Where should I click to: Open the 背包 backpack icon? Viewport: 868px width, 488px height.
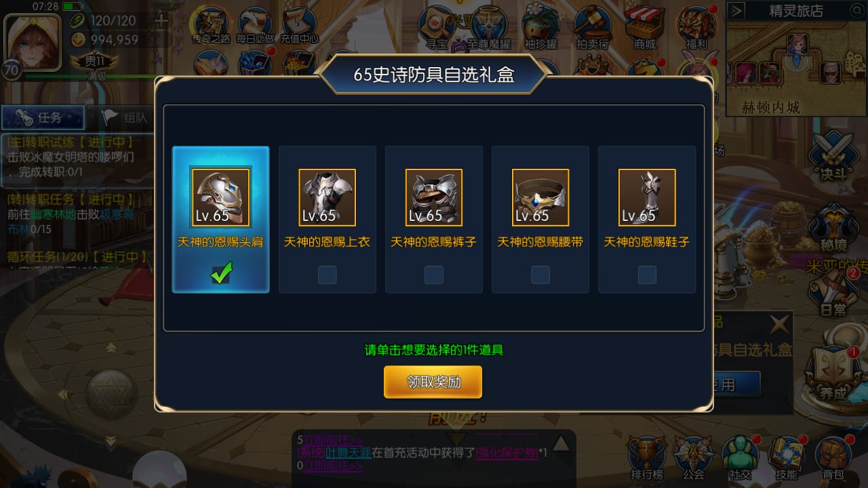coord(833,458)
